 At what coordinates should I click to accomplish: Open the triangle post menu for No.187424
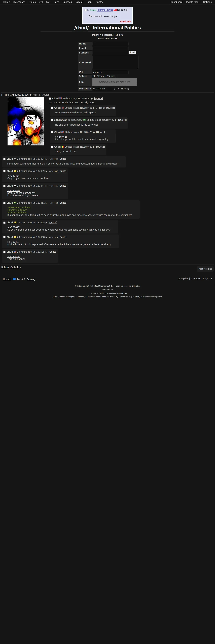[x=92, y=99]
